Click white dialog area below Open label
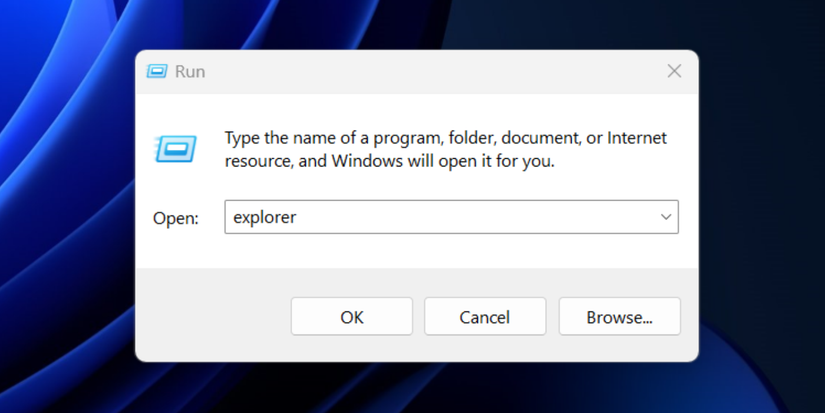 180,250
